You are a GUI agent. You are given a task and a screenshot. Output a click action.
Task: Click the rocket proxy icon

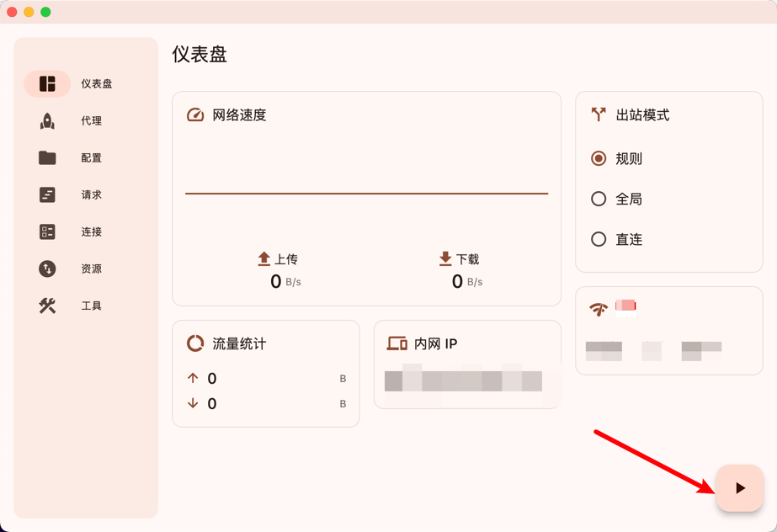click(47, 120)
